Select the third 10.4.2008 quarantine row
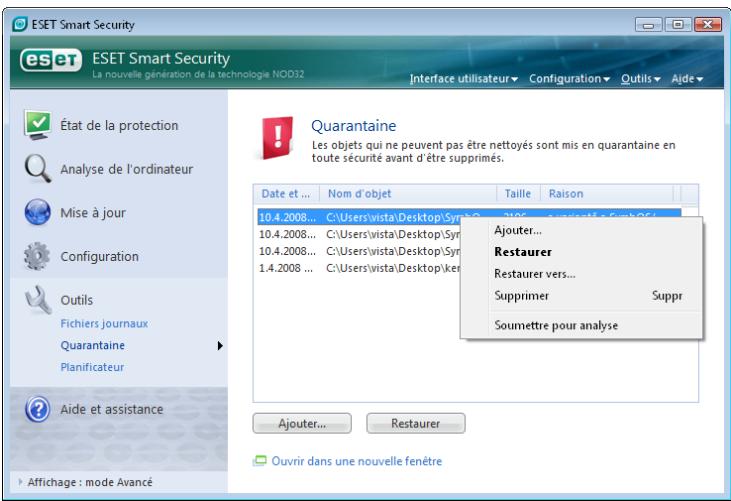 (359, 251)
